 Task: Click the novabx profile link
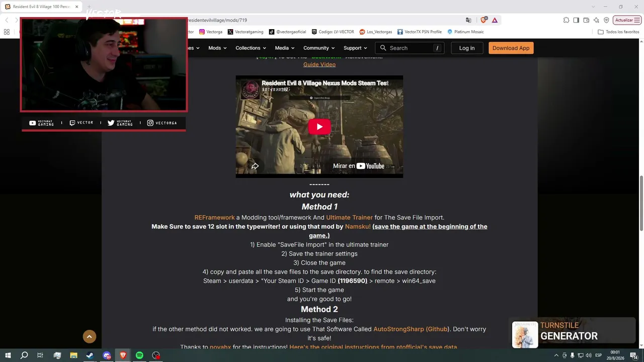(x=220, y=347)
